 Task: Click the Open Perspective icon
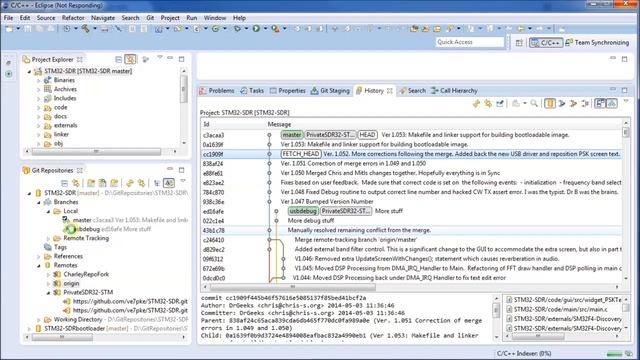coord(519,42)
